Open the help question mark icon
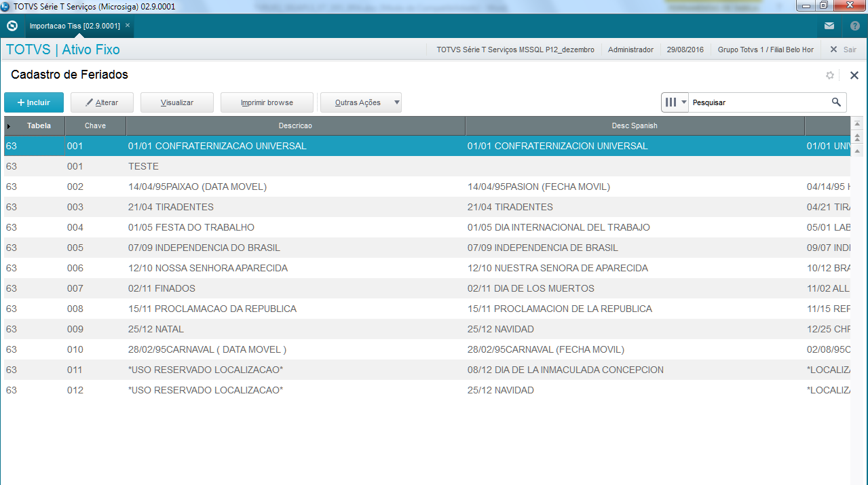Viewport: 868px width, 485px height. (855, 26)
